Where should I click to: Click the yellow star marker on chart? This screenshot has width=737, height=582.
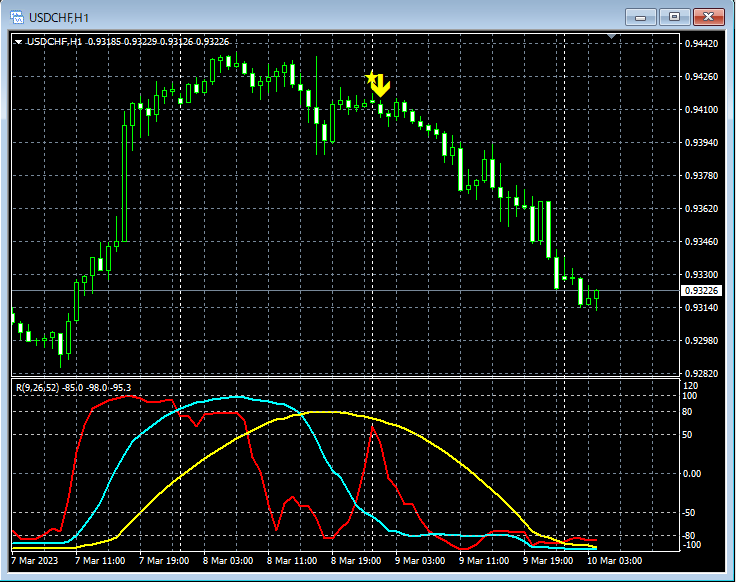click(x=372, y=77)
